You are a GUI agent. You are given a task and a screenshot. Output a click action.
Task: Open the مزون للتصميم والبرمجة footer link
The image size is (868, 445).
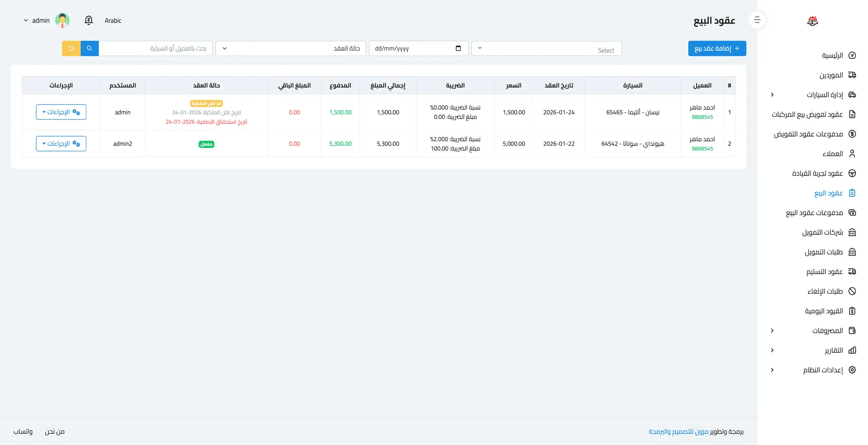[678, 431]
